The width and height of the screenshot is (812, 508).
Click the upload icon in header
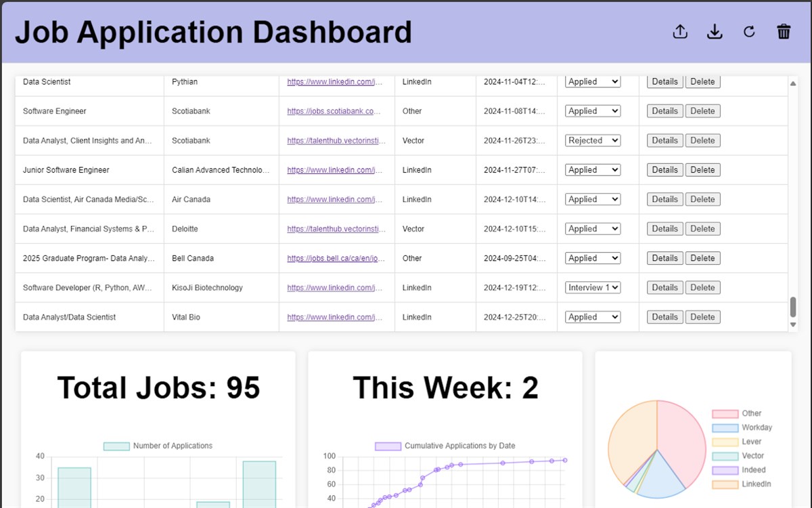680,32
